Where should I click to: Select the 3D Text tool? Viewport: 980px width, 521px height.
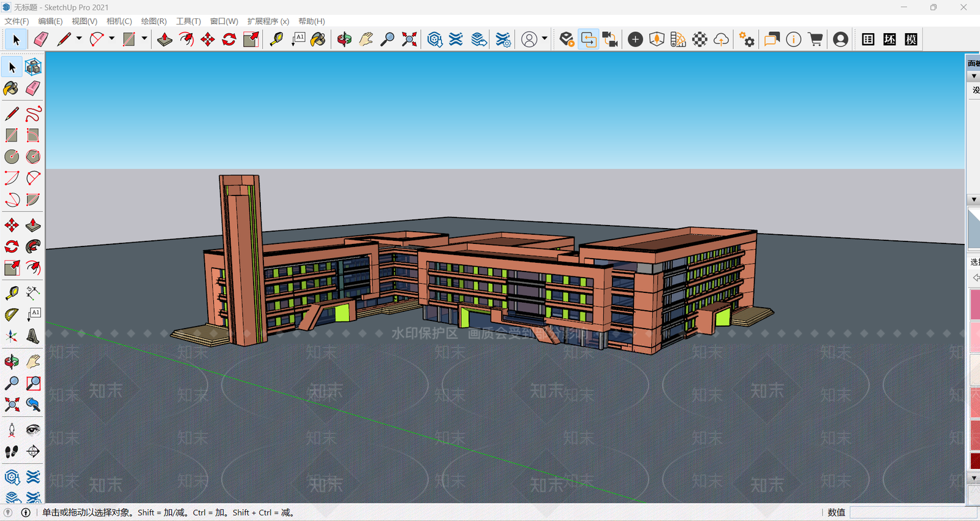33,336
